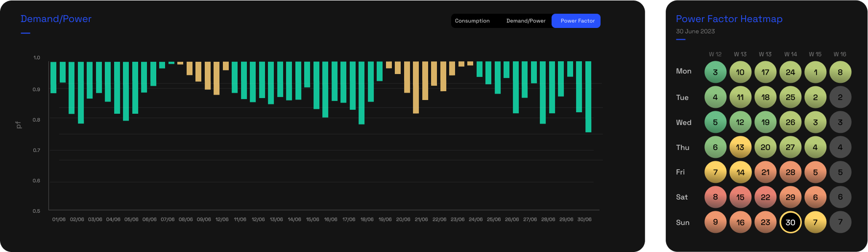The height and width of the screenshot is (252, 868).
Task: Select the gray day 2 in Tue row
Action: pos(840,97)
